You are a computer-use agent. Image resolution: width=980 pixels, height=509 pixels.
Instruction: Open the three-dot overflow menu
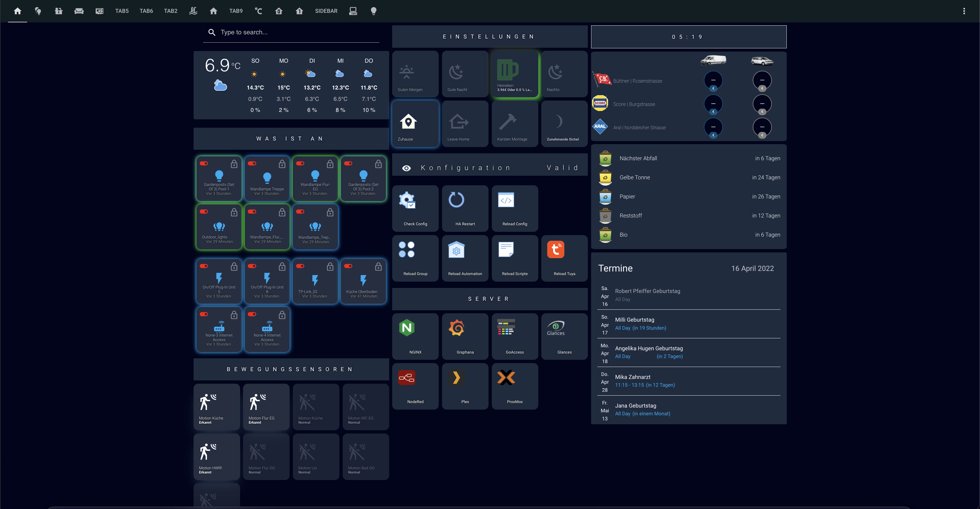964,11
